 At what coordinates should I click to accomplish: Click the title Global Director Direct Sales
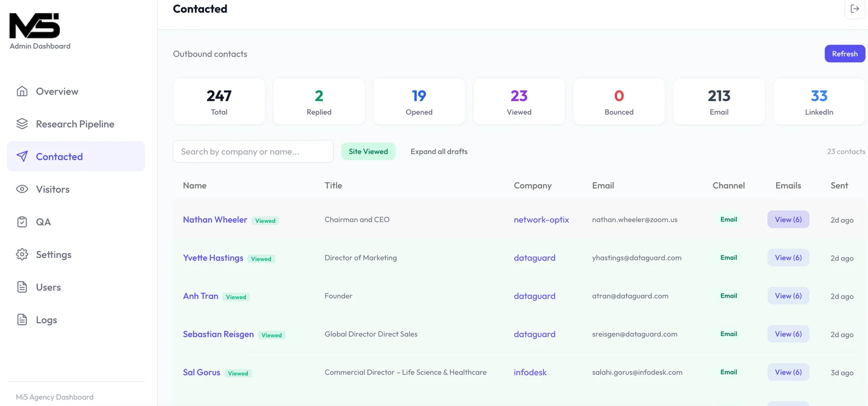point(371,334)
